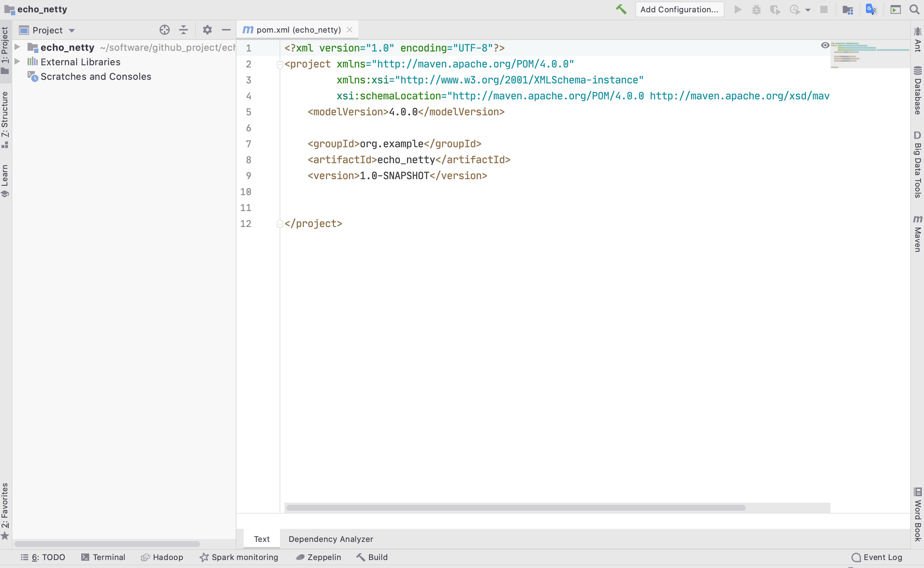Open the Zeppelin tool window
The height and width of the screenshot is (568, 924).
(318, 557)
